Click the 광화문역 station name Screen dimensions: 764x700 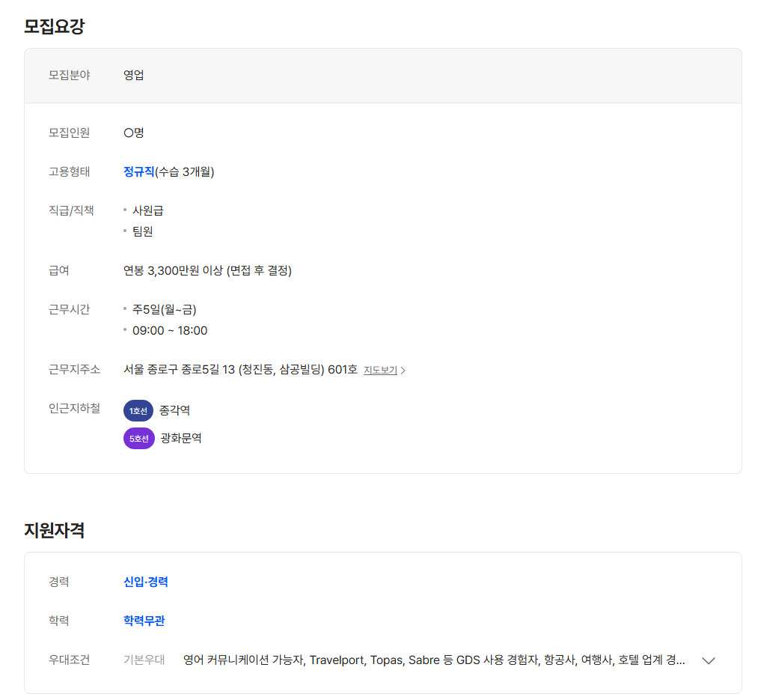point(180,438)
